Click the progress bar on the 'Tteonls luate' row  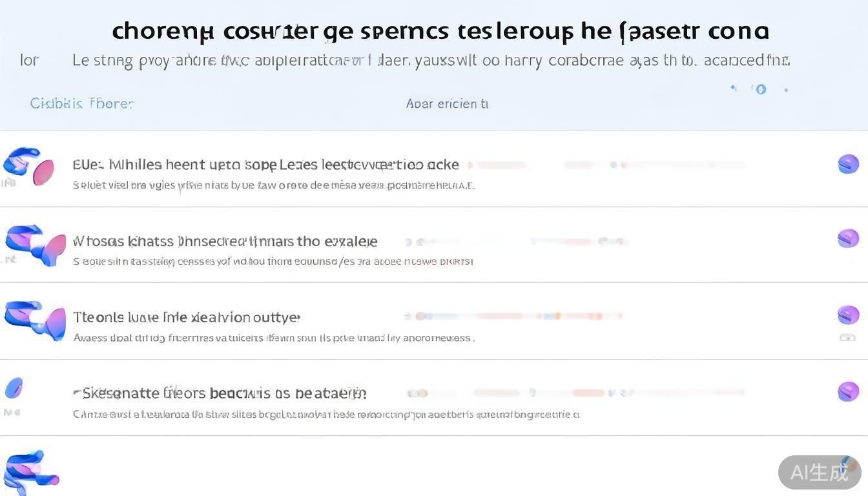(514, 316)
